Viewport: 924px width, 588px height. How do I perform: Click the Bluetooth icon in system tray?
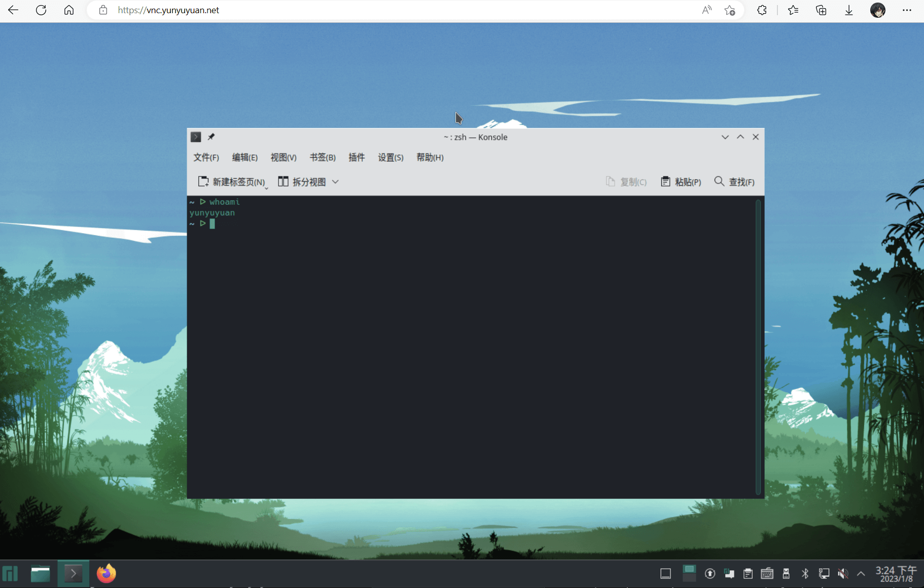tap(805, 573)
